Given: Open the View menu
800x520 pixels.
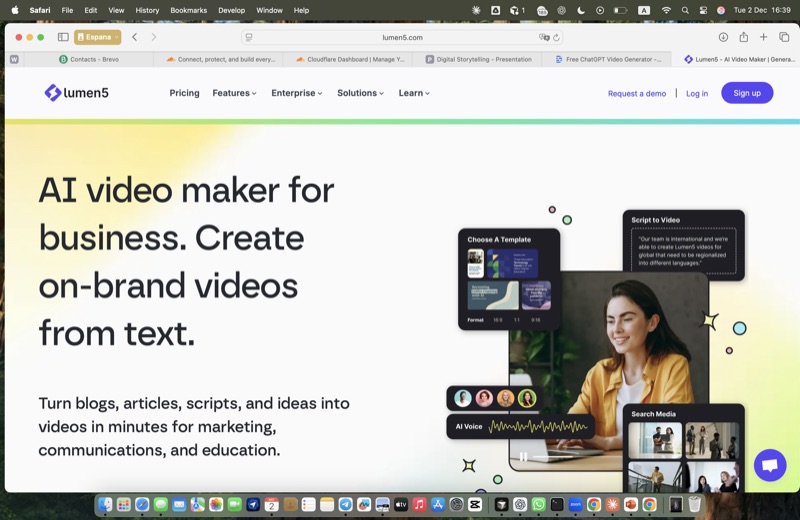Looking at the screenshot, I should click(116, 10).
